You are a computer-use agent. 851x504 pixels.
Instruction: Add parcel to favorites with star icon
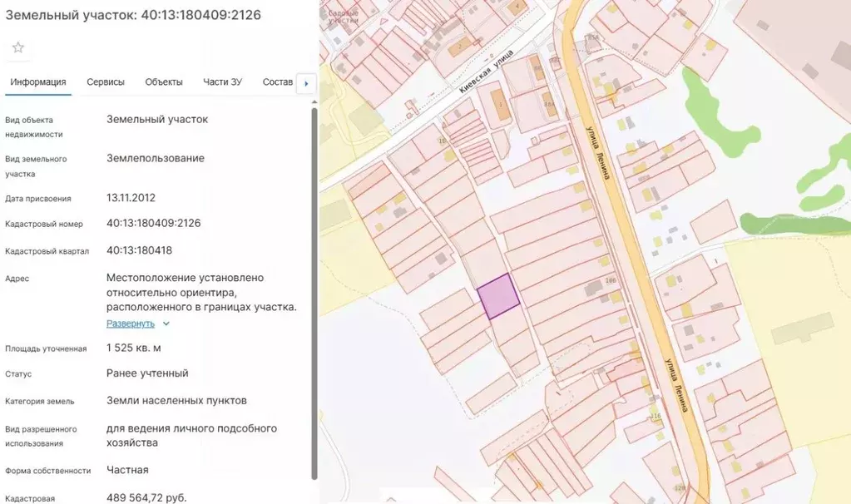pyautogui.click(x=18, y=47)
